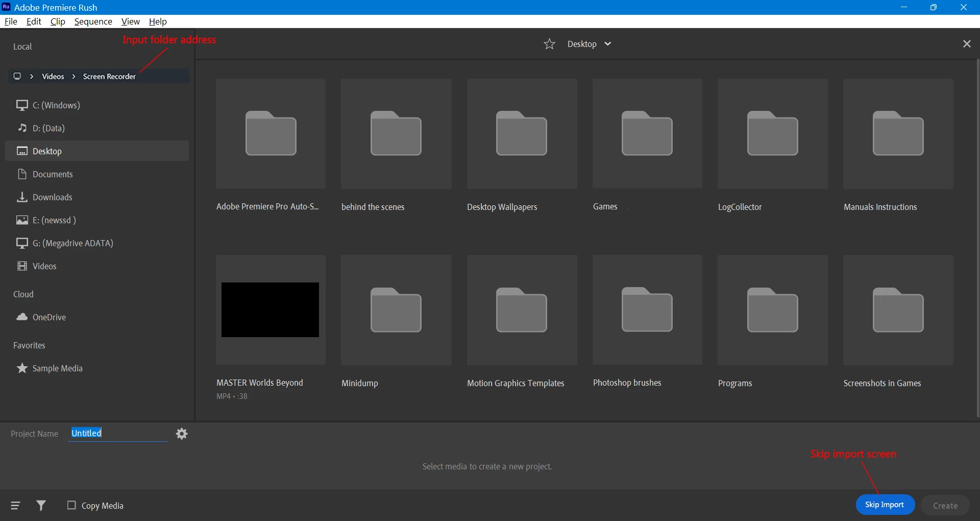Open the Clip menu
This screenshot has height=521, width=980.
coord(58,21)
